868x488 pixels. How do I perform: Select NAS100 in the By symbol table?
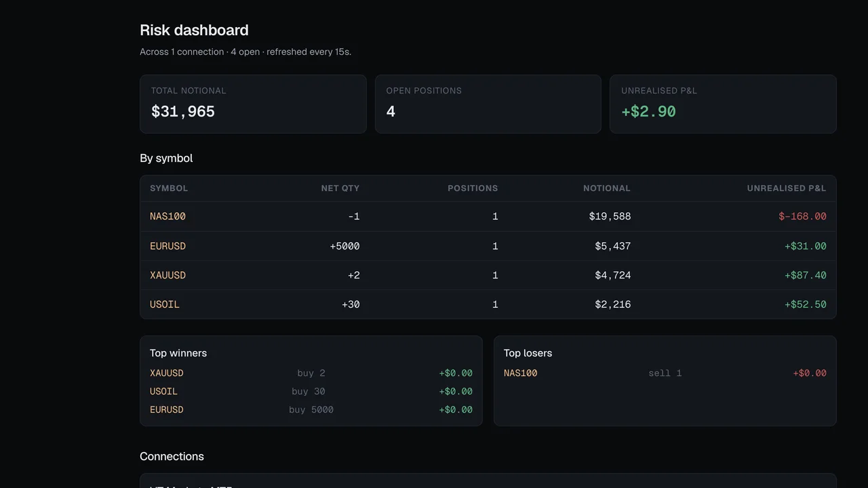tap(167, 216)
